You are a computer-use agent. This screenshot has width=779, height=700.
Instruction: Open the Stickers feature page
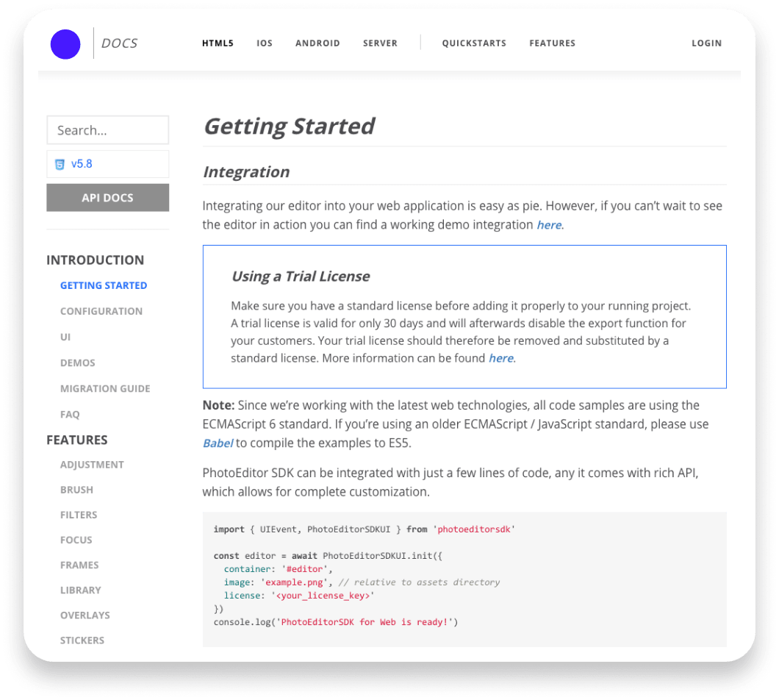click(x=82, y=640)
